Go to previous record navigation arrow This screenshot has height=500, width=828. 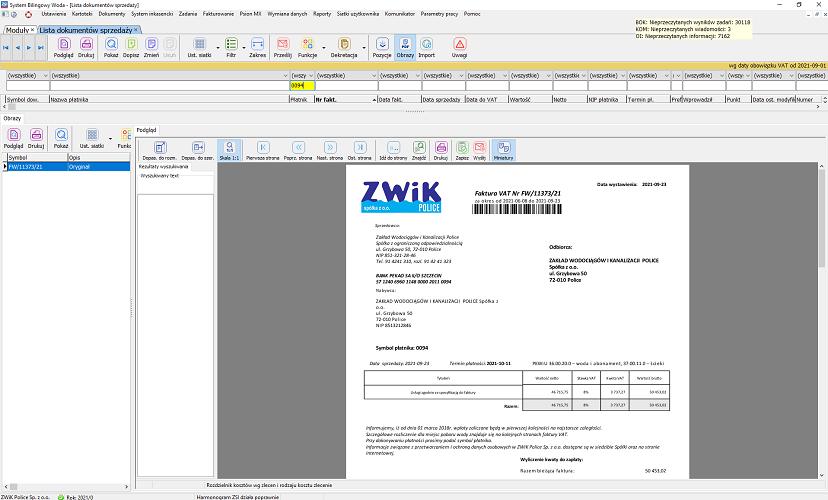[17, 48]
